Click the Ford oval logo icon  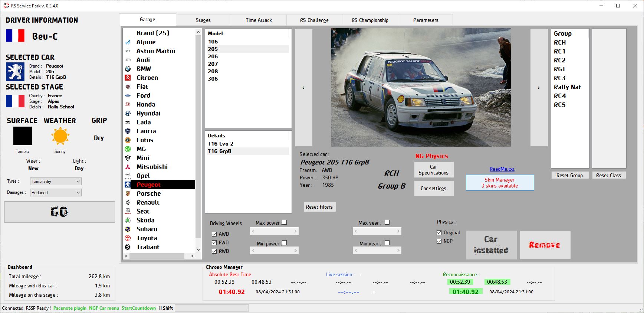(128, 95)
